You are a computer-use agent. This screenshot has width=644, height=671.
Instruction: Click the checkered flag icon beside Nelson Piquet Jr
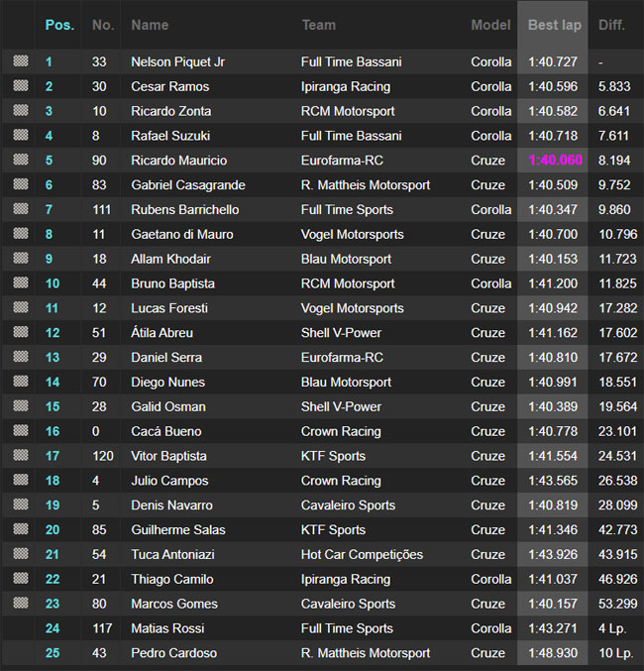pos(21,61)
